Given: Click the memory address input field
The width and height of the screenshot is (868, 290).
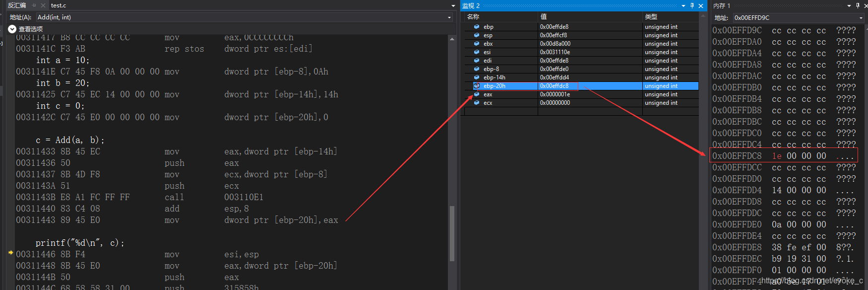Looking at the screenshot, I should [x=795, y=18].
